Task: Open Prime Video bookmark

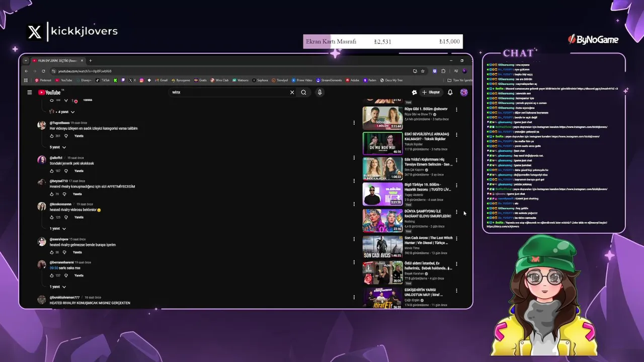Action: tap(302, 80)
